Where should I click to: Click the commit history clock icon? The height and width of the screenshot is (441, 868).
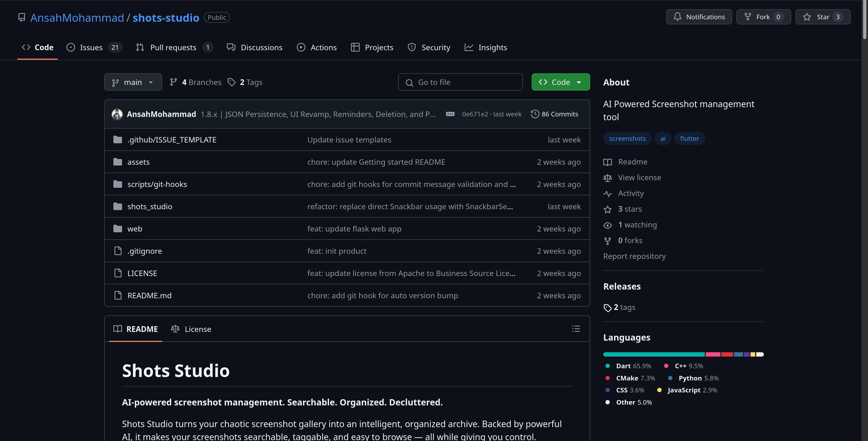coord(535,114)
